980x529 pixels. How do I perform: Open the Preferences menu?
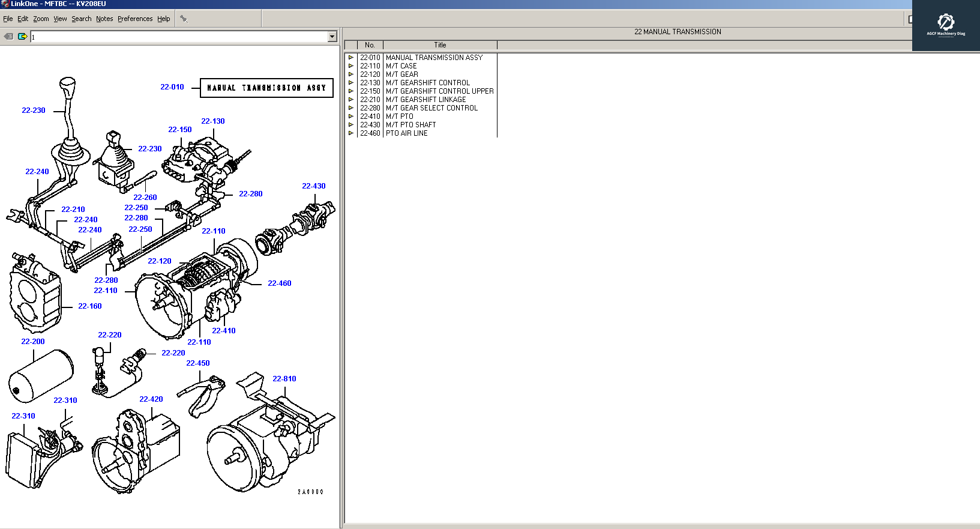[x=135, y=19]
